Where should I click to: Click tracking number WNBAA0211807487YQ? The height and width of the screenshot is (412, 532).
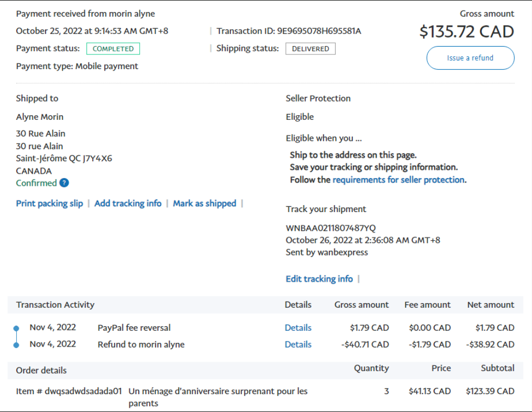click(330, 228)
